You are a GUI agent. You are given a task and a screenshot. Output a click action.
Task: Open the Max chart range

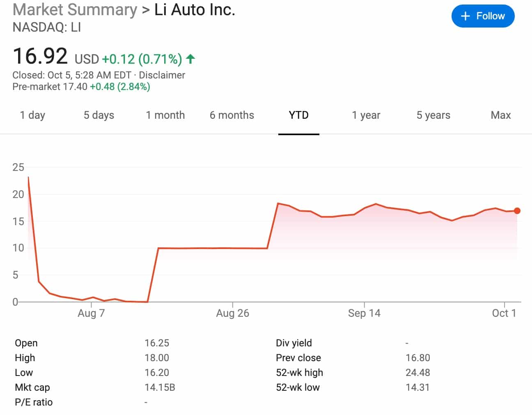500,115
